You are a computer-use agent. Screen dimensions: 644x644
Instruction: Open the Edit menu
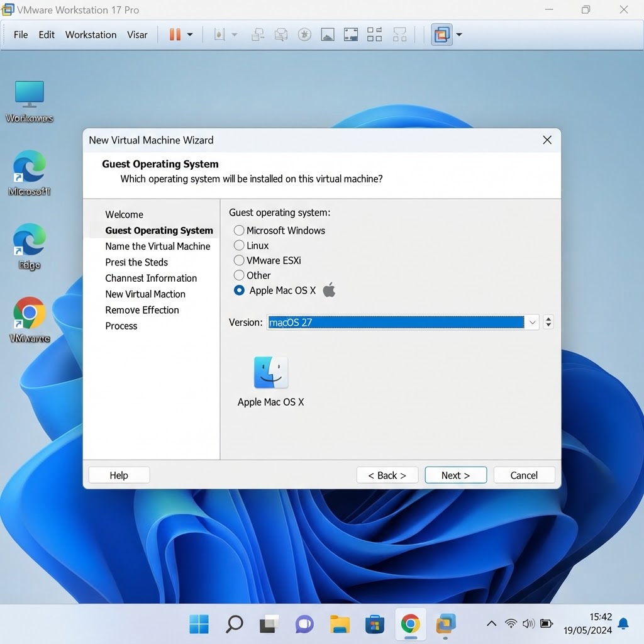pyautogui.click(x=47, y=35)
